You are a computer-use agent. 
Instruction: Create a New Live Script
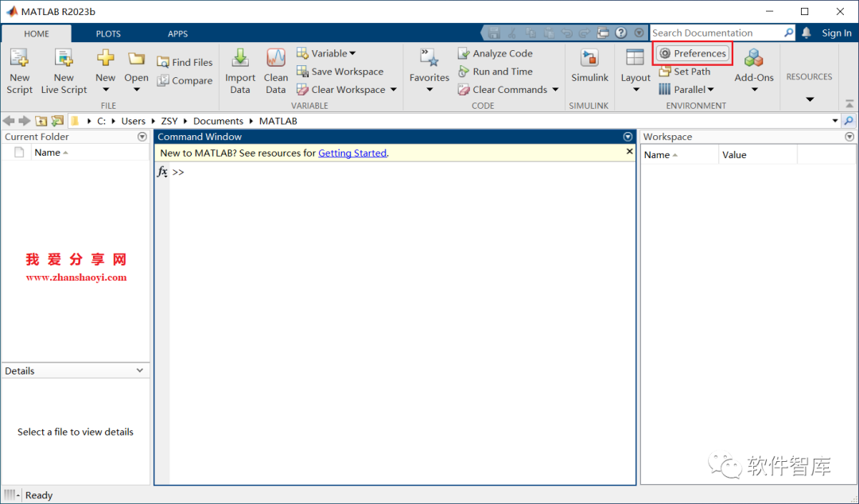(x=64, y=72)
